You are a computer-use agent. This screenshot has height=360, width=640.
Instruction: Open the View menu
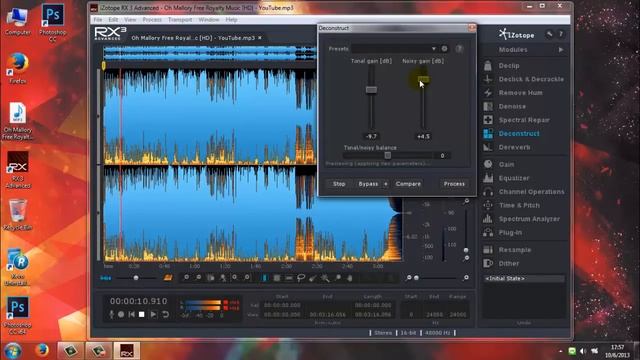pos(130,20)
